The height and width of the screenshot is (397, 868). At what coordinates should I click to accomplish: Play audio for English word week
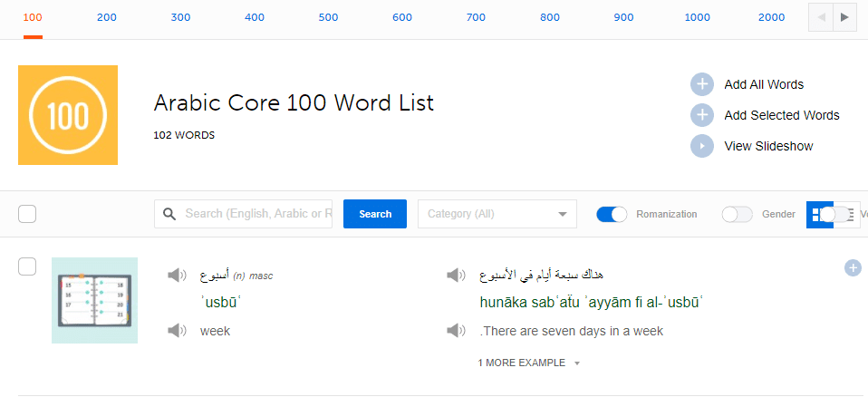click(x=177, y=331)
